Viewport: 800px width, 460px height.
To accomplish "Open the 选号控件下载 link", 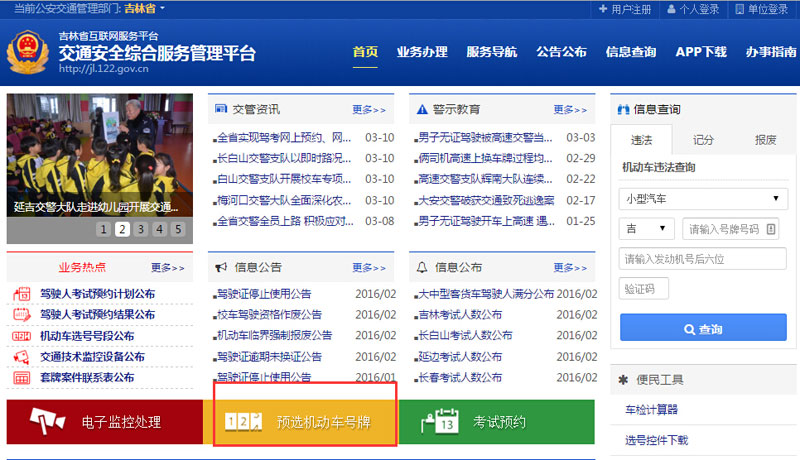I will pyautogui.click(x=657, y=440).
